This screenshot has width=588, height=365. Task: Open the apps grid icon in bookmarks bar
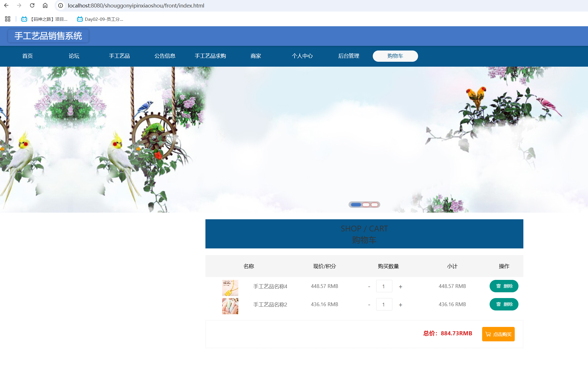pos(8,19)
